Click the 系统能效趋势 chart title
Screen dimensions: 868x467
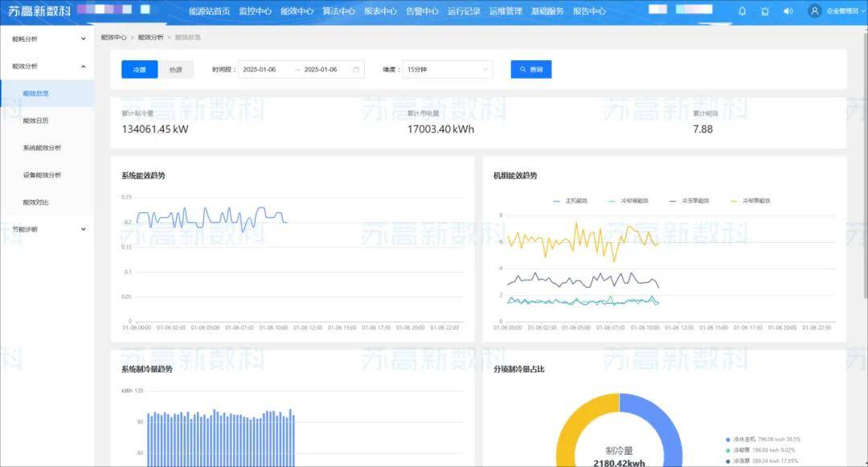click(143, 175)
